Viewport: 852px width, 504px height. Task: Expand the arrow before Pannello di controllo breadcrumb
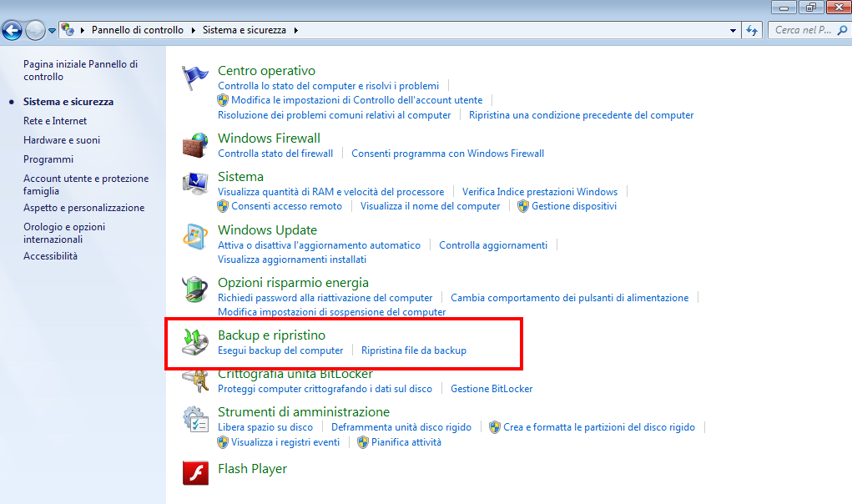point(83,30)
